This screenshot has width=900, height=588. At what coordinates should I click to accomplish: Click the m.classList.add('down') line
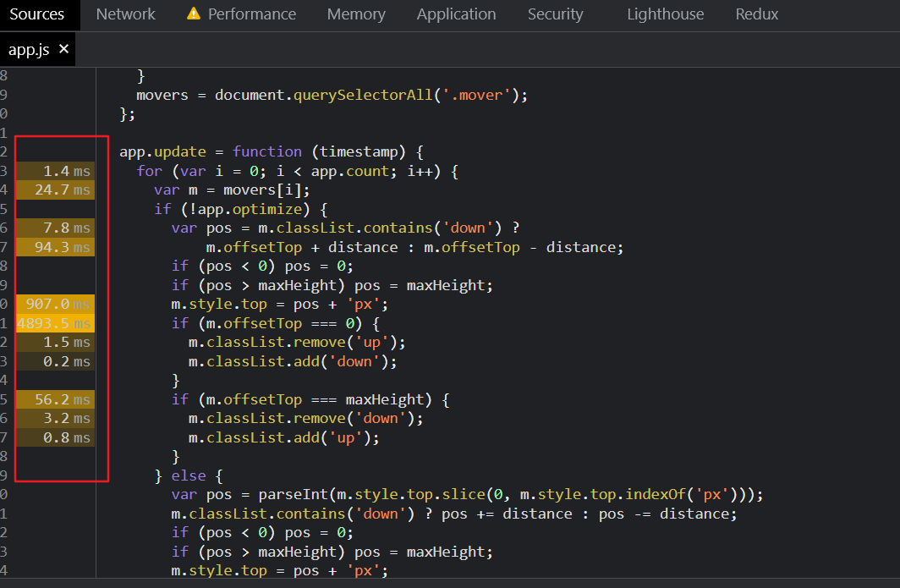(x=293, y=362)
